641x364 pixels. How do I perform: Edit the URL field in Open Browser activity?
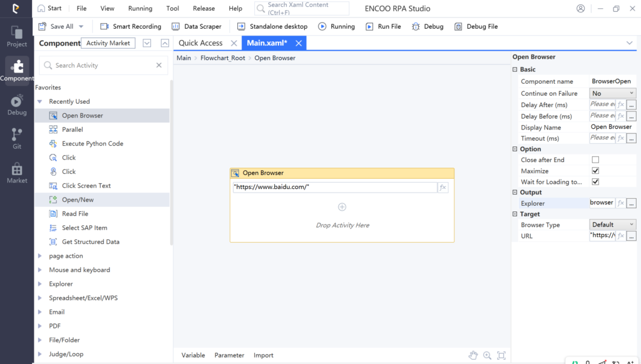tap(335, 187)
